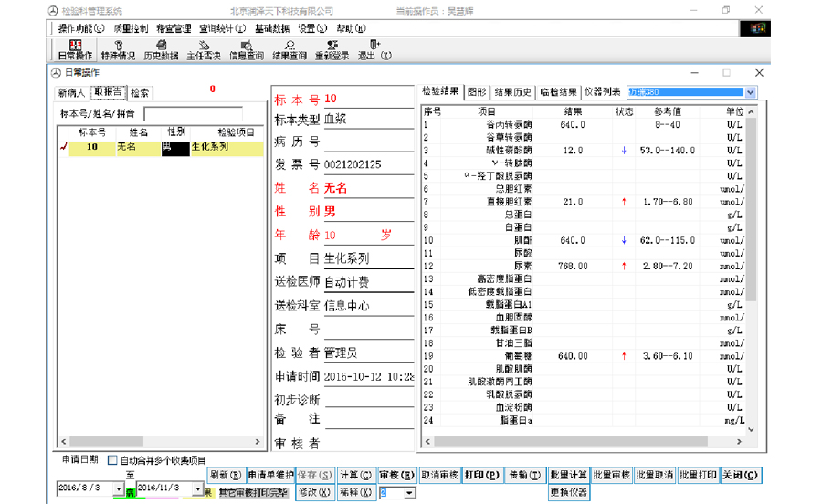This screenshot has height=504, width=822.
Task: Click the 批量审核 button
Action: [x=611, y=476]
